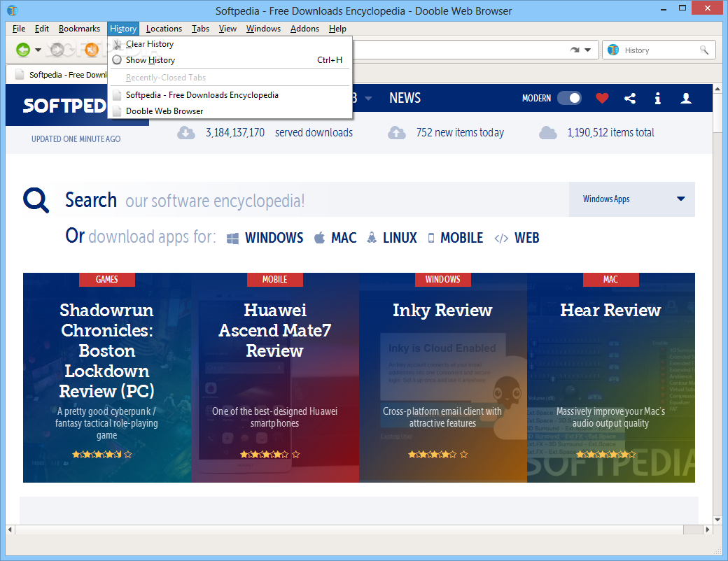Click the vertical scrollbar down arrow
Image resolution: width=728 pixels, height=561 pixels.
717,520
